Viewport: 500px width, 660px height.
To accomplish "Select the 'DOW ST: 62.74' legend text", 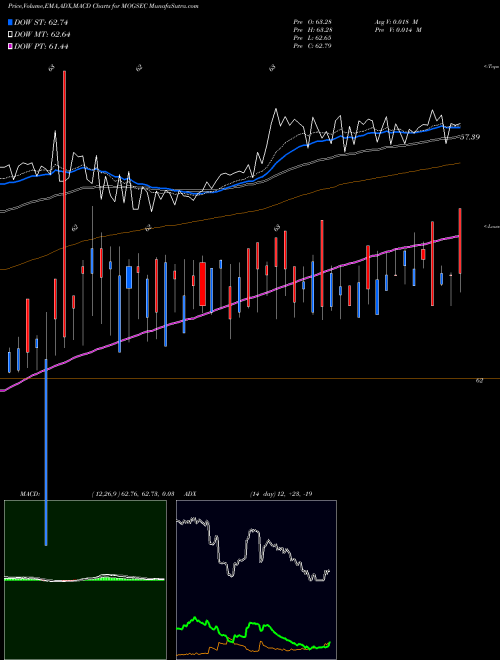I will [x=41, y=22].
